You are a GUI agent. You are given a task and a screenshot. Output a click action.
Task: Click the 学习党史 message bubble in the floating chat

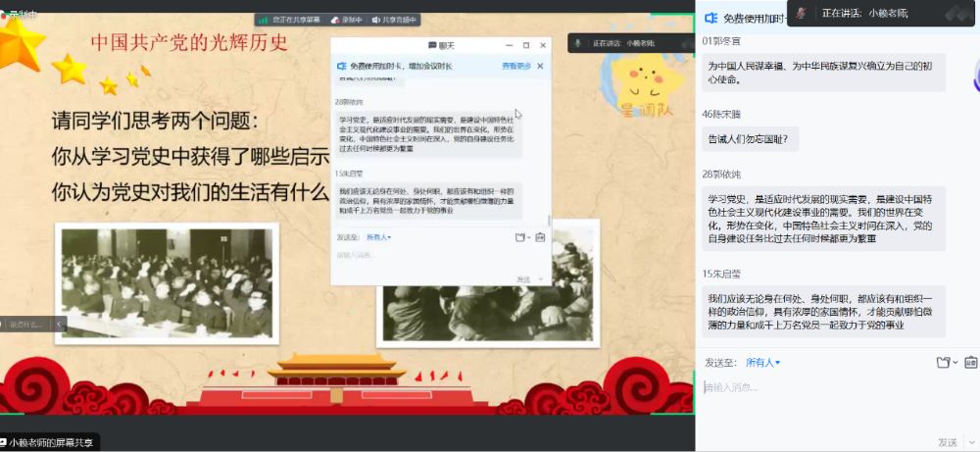coord(428,133)
